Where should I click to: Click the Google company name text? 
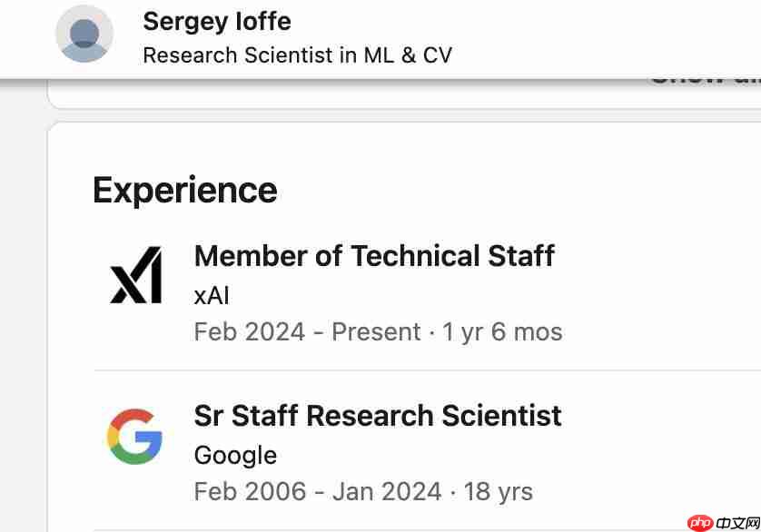(x=235, y=455)
